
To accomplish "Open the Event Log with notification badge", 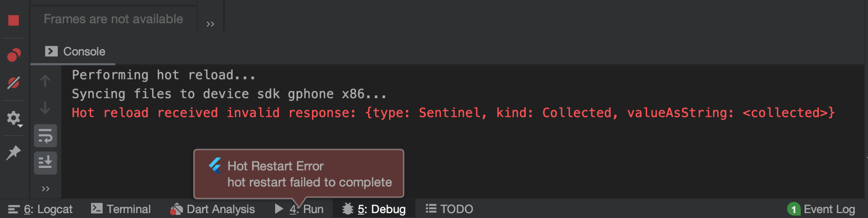I will pyautogui.click(x=821, y=209).
